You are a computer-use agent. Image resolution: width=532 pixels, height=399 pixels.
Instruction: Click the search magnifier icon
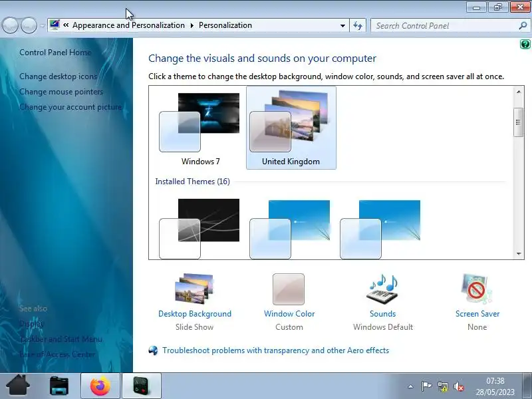[x=523, y=25]
